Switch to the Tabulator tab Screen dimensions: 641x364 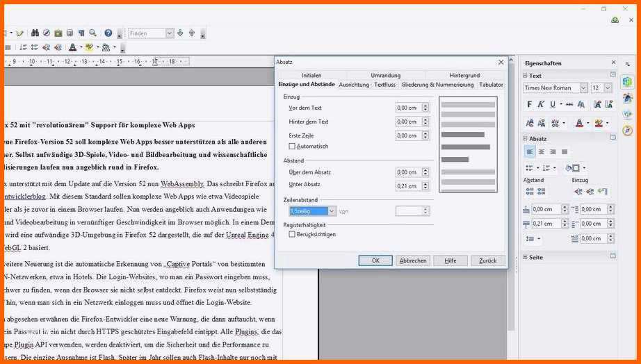click(x=491, y=85)
